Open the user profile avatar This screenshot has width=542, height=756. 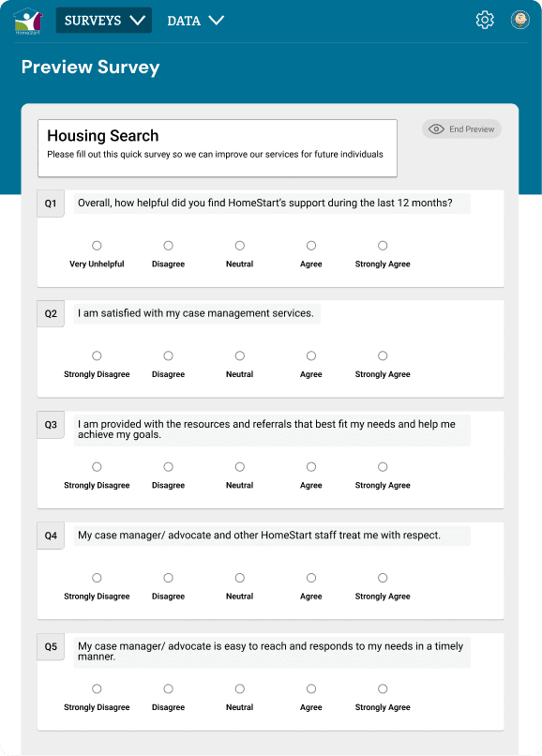(x=519, y=21)
